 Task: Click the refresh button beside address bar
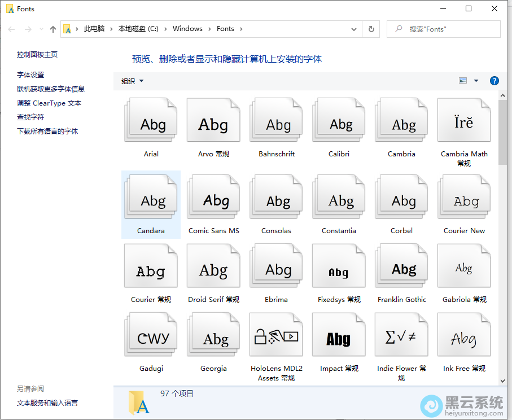coord(371,29)
